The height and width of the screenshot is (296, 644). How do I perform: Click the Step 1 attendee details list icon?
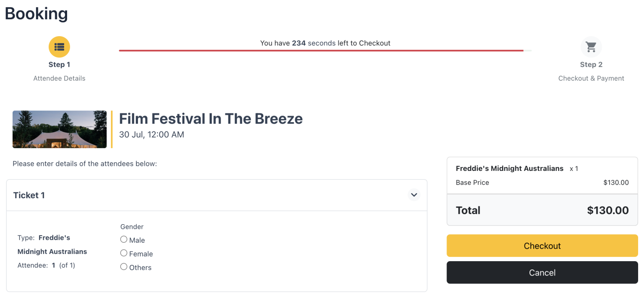click(x=59, y=47)
